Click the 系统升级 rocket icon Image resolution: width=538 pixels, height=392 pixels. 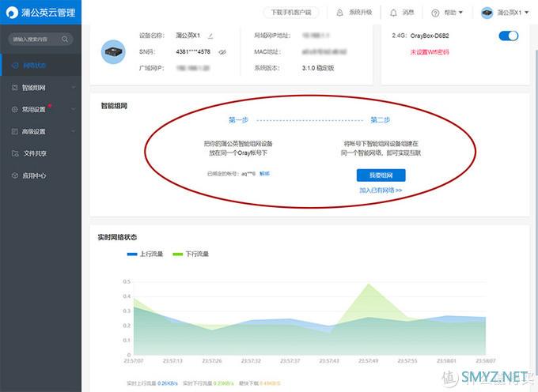click(x=339, y=13)
